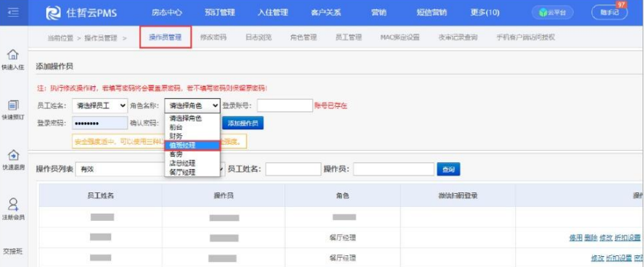Open the 员工姓名 请选择员工 dropdown
644x267 pixels.
pyautogui.click(x=100, y=105)
